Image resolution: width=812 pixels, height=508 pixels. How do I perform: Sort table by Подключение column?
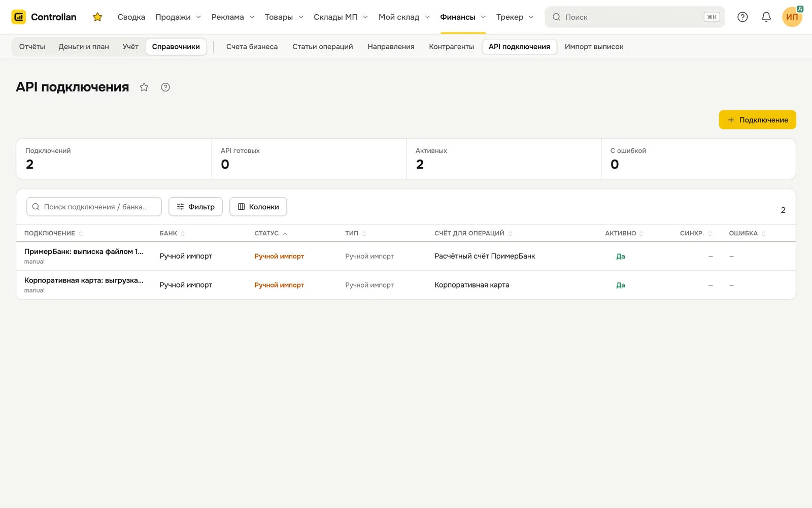tap(53, 233)
